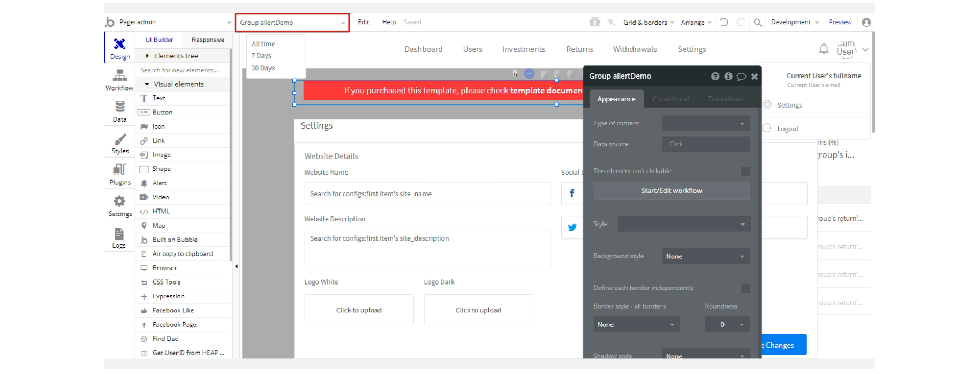Toggle "This element isn't clickable" checkbox
The width and height of the screenshot is (980, 374).
(745, 171)
